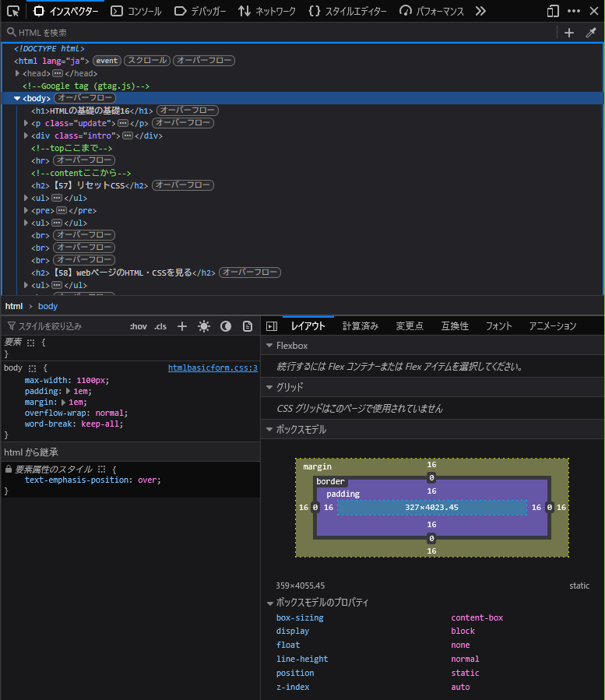Expand the head element
The height and width of the screenshot is (700, 605).
pyautogui.click(x=17, y=73)
